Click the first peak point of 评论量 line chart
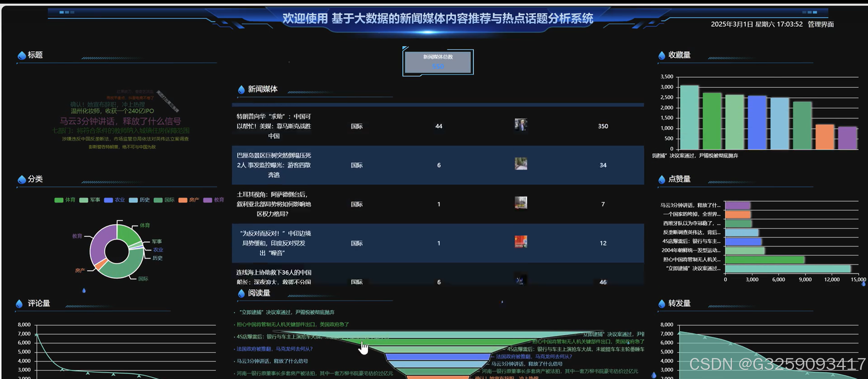Viewport: 868px width, 379px height. (x=36, y=334)
